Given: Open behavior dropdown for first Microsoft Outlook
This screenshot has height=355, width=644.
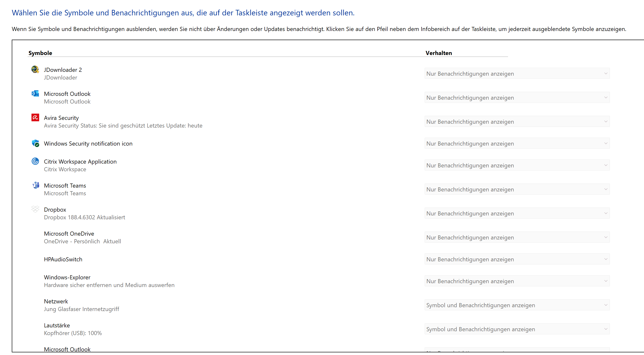Looking at the screenshot, I should pyautogui.click(x=517, y=98).
